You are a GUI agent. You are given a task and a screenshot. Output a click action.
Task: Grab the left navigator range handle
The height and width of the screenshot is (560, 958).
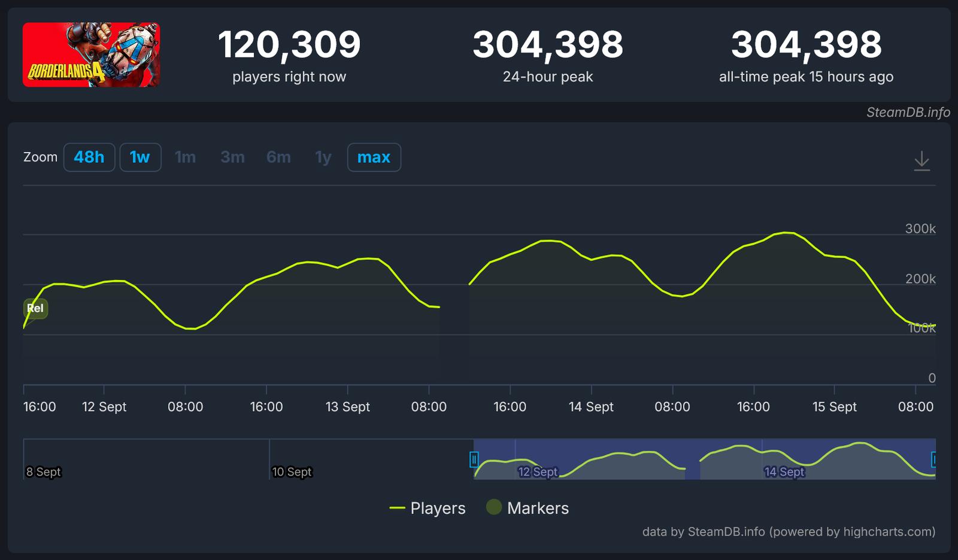point(474,459)
